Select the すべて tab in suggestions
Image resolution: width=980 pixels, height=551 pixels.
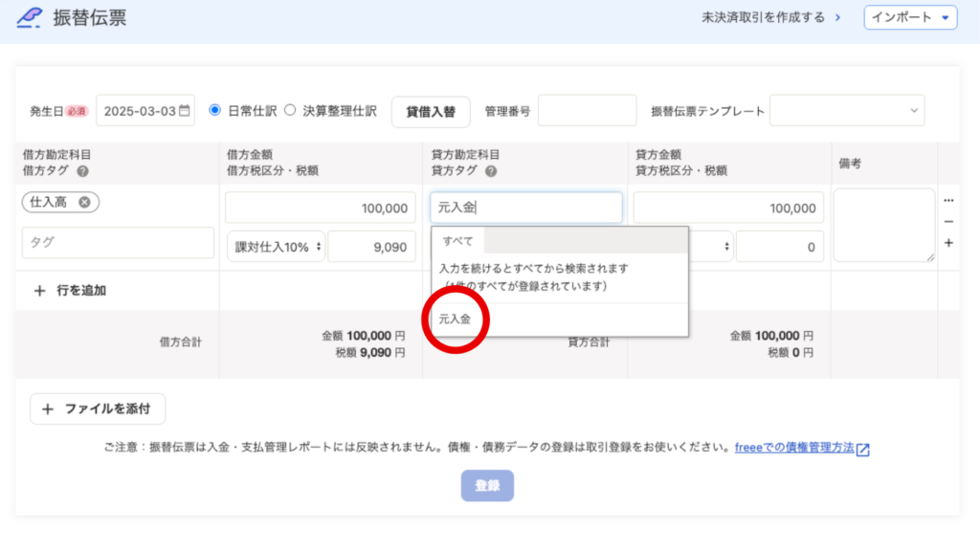[x=457, y=241]
